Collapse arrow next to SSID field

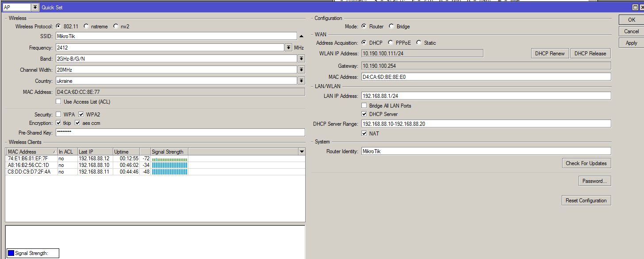pos(301,36)
